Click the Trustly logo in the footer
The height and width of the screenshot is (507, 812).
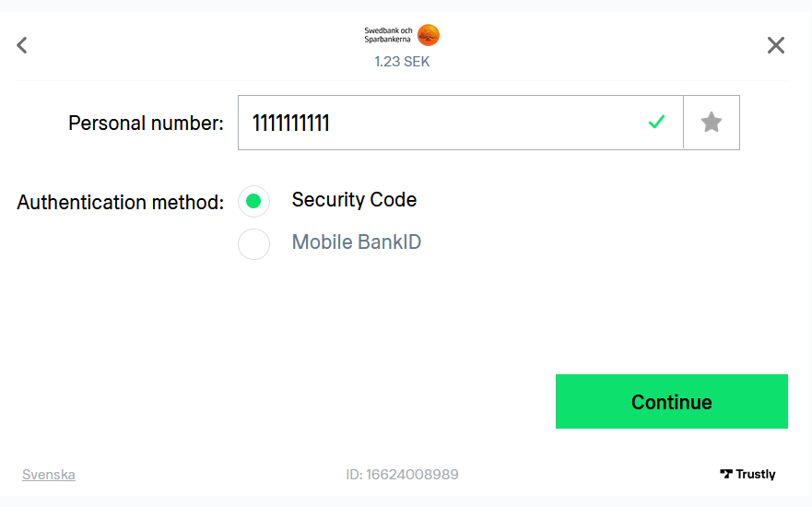[747, 474]
